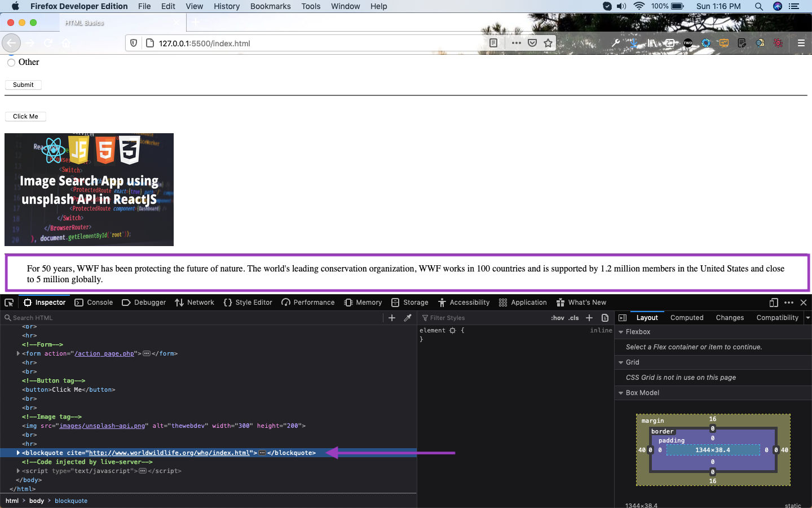Toggle the 3-pane inspector icon

click(623, 318)
